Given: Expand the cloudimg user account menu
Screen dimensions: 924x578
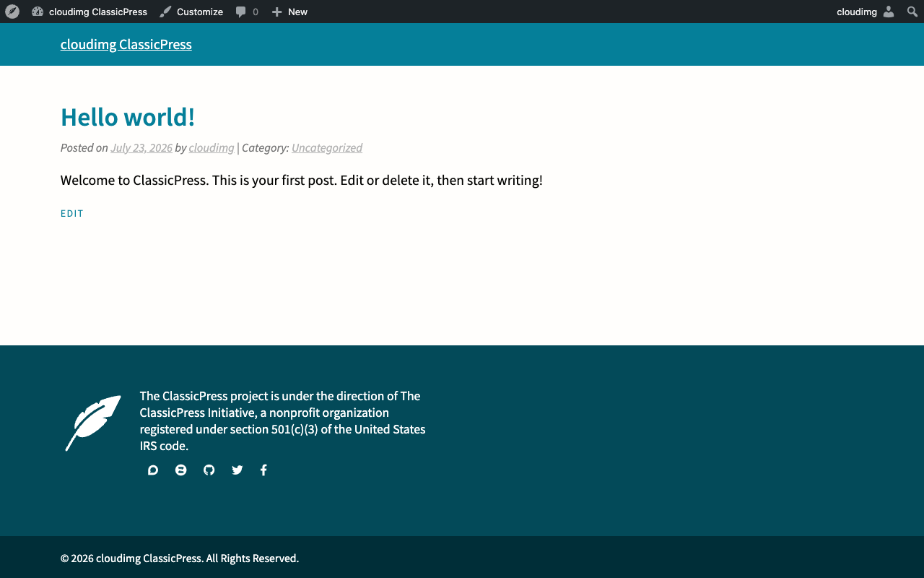Looking at the screenshot, I should click(x=866, y=12).
